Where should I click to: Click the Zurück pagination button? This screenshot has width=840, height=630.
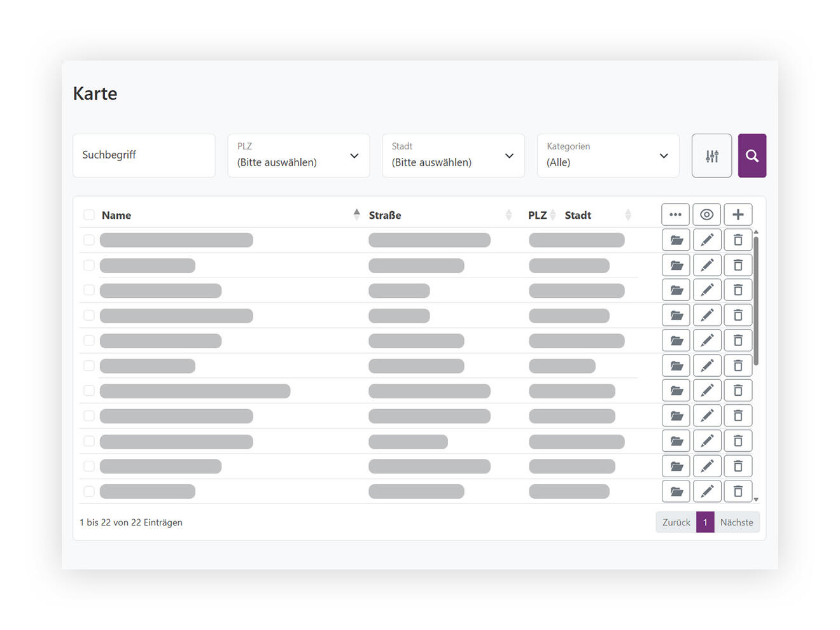[x=676, y=522]
